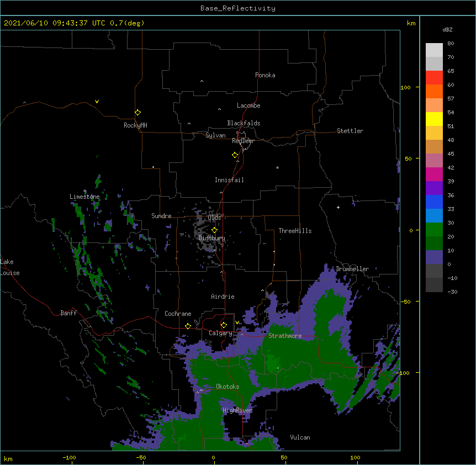Click the purple 10 dBZ legend swatch

[x=434, y=257]
